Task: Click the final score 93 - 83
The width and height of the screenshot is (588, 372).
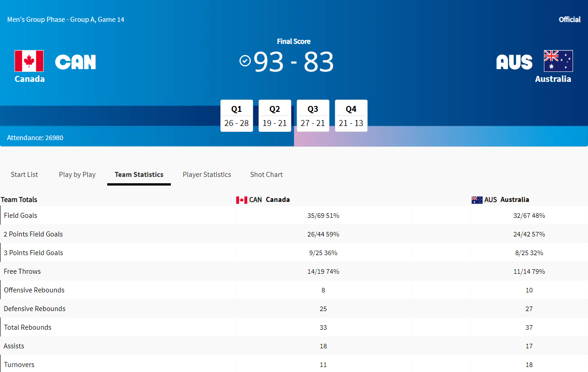Action: click(294, 62)
